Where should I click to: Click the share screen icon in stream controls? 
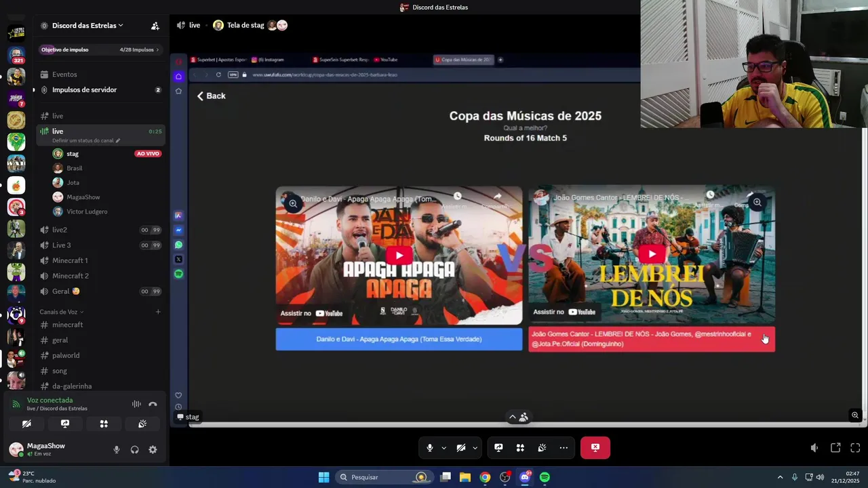(498, 447)
